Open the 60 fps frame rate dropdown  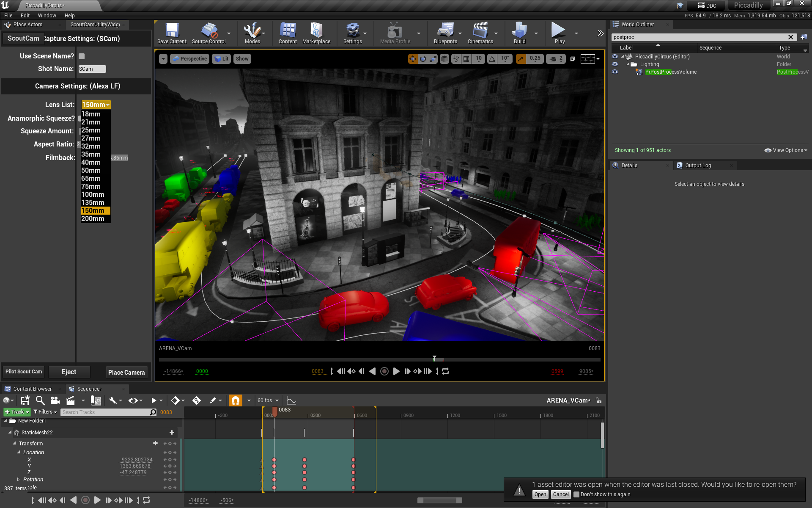pyautogui.click(x=268, y=400)
